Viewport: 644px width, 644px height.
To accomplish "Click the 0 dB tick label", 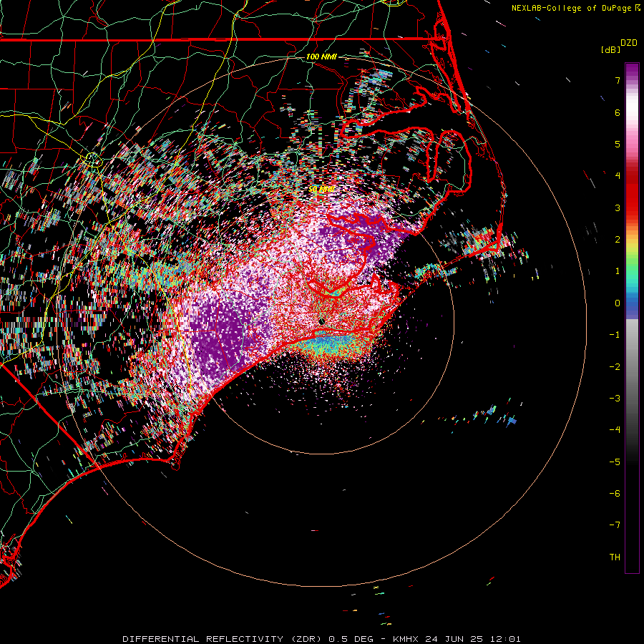I will (x=618, y=303).
